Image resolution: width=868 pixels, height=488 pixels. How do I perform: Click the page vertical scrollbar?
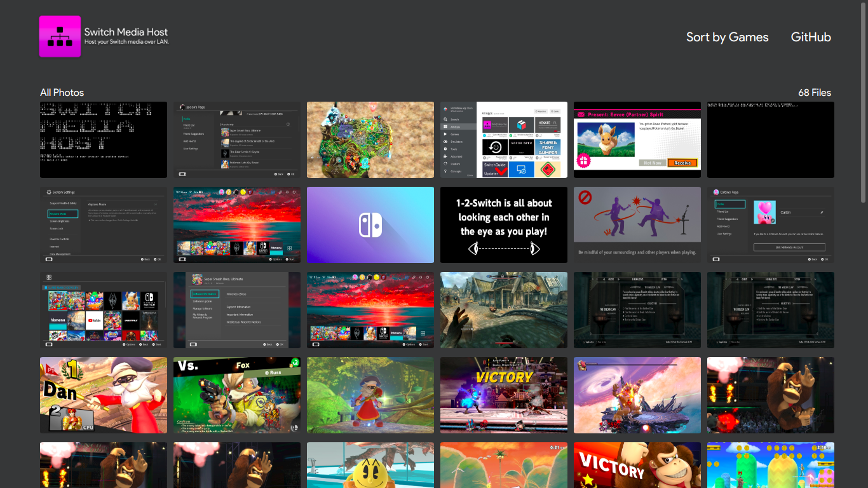(x=864, y=102)
